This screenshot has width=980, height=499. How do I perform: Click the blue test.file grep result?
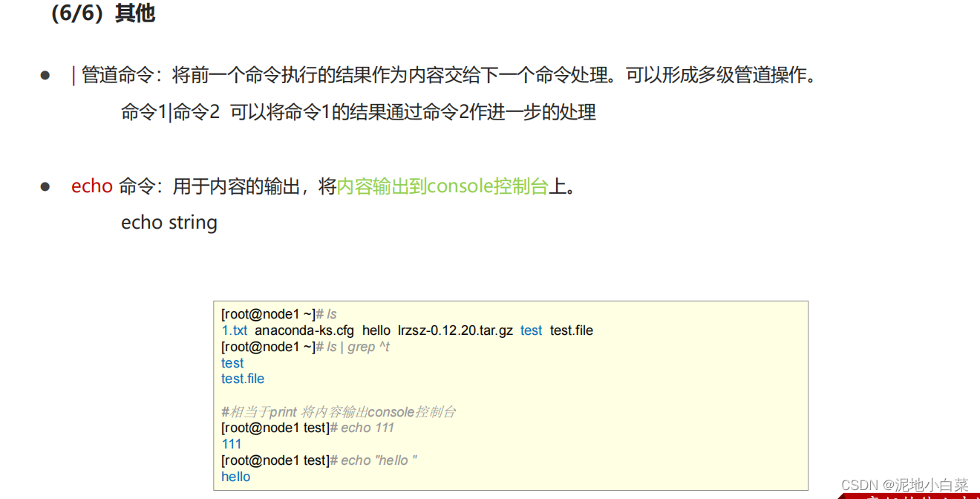(243, 379)
